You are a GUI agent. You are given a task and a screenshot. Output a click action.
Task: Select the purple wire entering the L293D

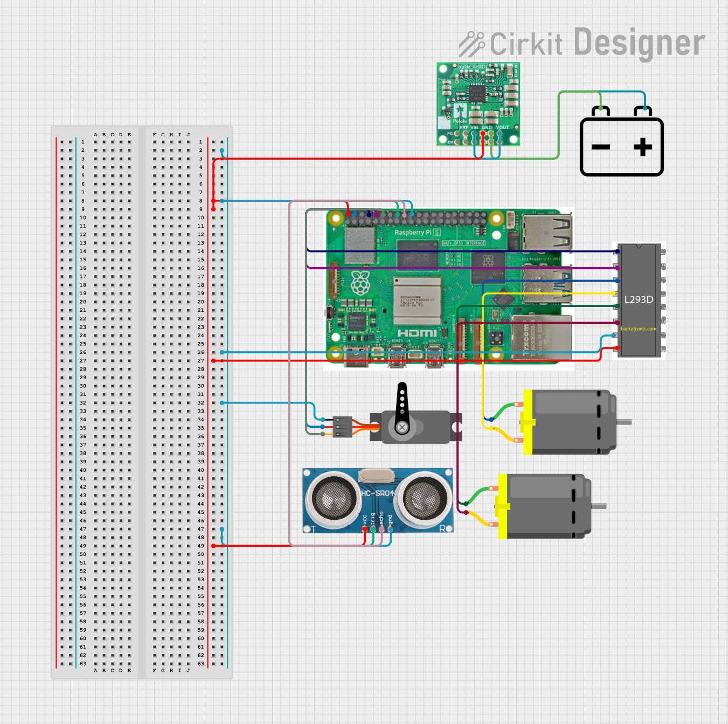tap(462, 268)
